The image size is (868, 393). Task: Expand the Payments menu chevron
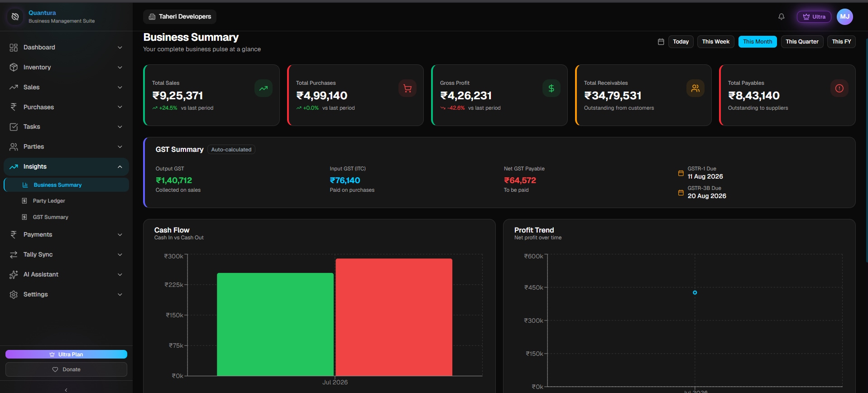120,235
